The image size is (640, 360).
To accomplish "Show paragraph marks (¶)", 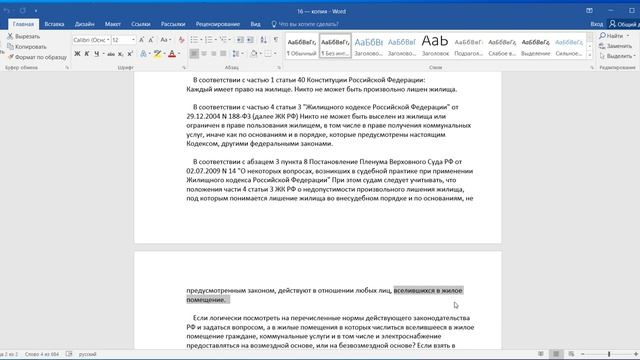I will [x=276, y=40].
